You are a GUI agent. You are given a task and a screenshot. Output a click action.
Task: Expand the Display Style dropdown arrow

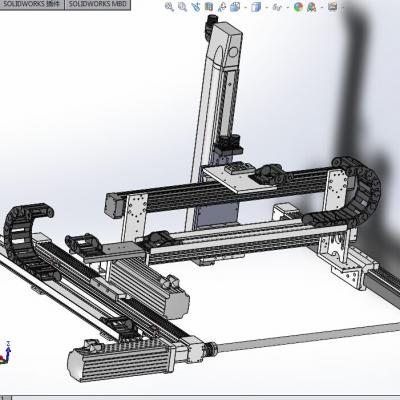click(x=266, y=7)
